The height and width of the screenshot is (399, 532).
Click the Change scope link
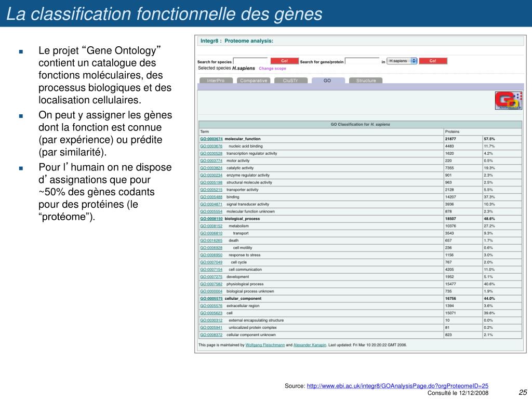point(272,69)
